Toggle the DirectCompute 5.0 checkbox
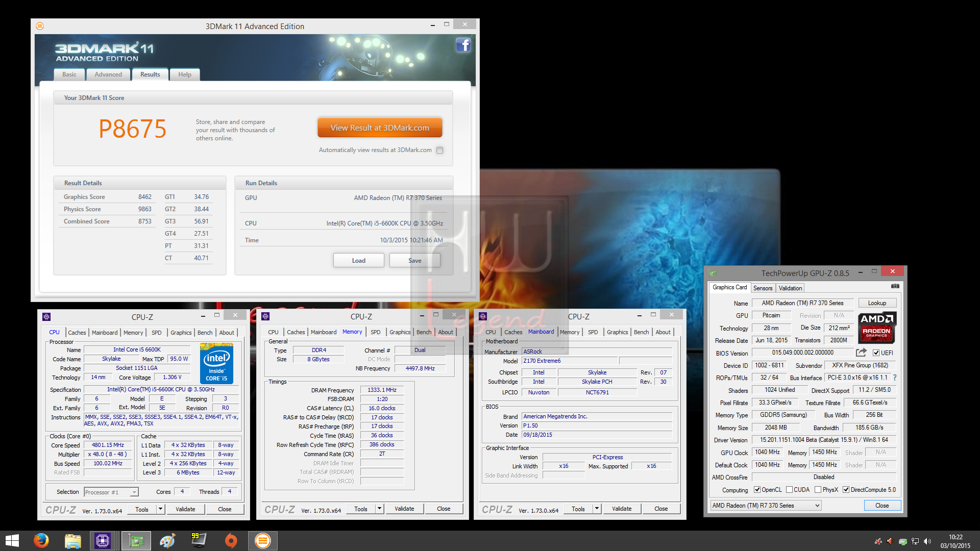This screenshot has width=980, height=551. click(846, 490)
